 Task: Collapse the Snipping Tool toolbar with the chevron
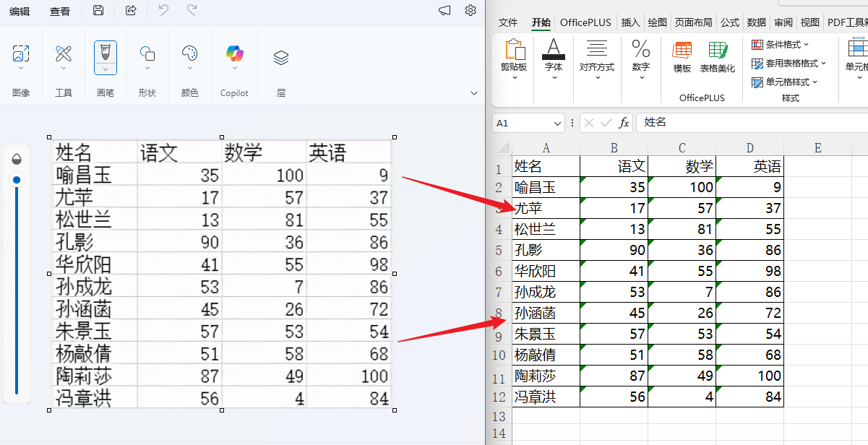473,93
